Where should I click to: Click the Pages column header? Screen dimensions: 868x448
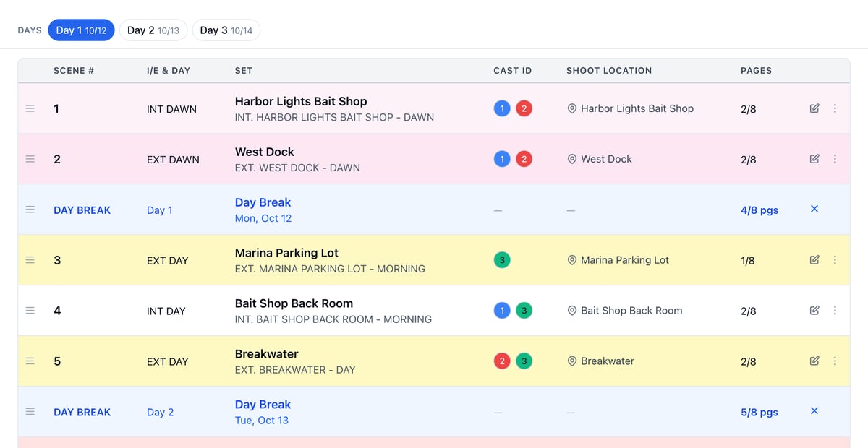point(756,71)
